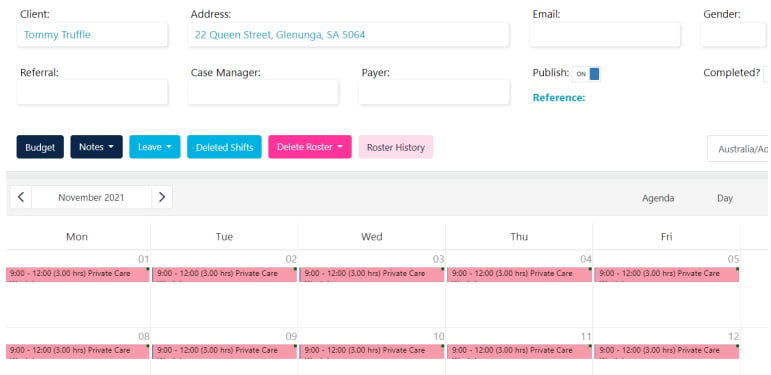This screenshot has height=375, width=771.
Task: Click the Mon column header
Action: pyautogui.click(x=77, y=237)
